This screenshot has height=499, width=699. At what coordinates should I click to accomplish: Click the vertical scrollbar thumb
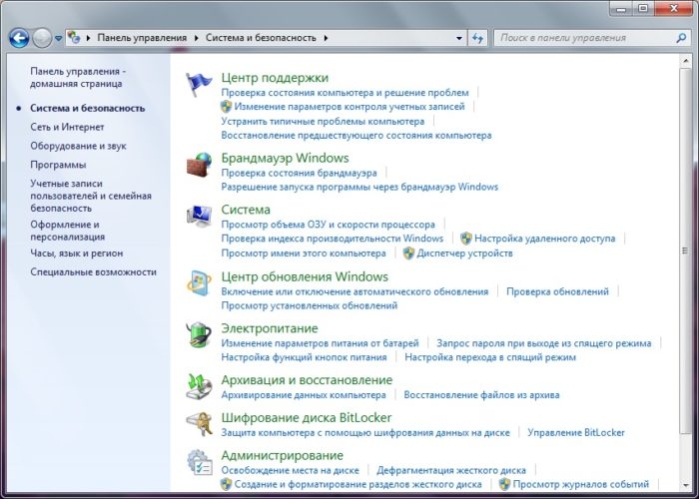pos(685,250)
